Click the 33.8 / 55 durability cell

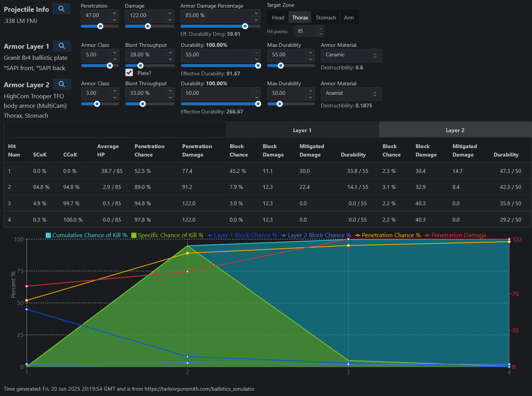[358, 171]
